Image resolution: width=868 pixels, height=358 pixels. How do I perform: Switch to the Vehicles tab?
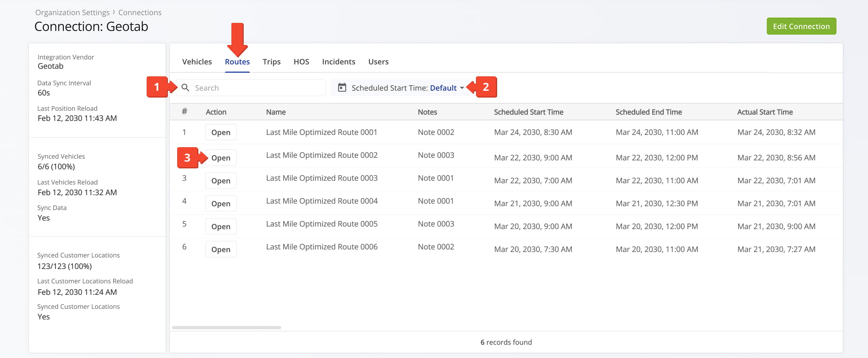197,62
